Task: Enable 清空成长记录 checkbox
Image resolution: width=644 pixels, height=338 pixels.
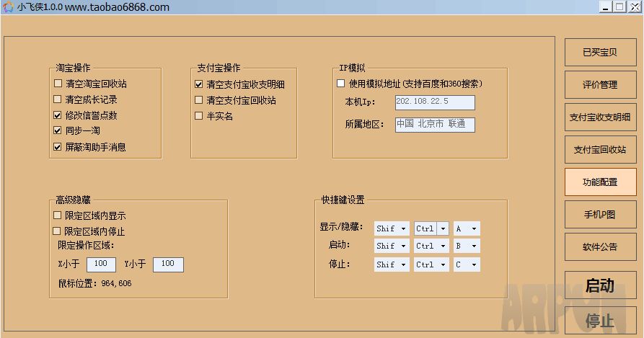Action: (x=58, y=99)
